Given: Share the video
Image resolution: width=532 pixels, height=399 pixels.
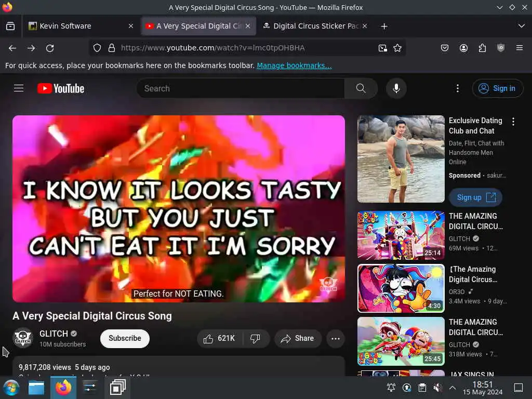Looking at the screenshot, I should [298, 339].
